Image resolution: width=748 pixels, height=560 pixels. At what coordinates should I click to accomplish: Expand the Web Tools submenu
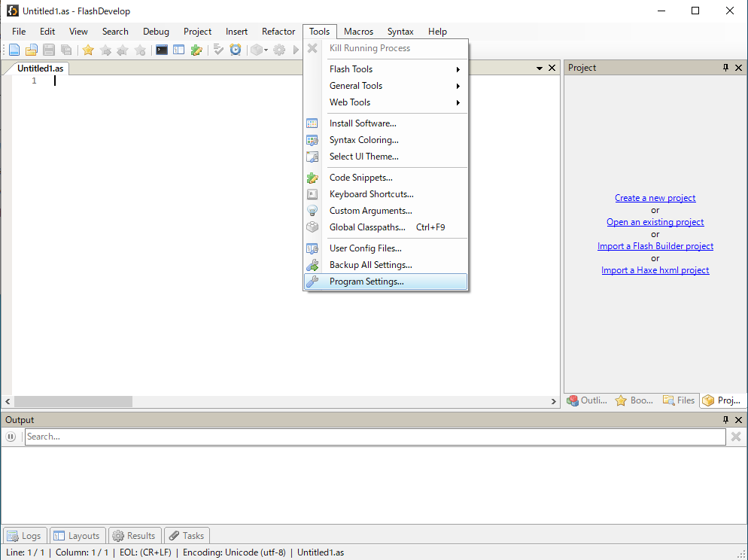tap(385, 102)
